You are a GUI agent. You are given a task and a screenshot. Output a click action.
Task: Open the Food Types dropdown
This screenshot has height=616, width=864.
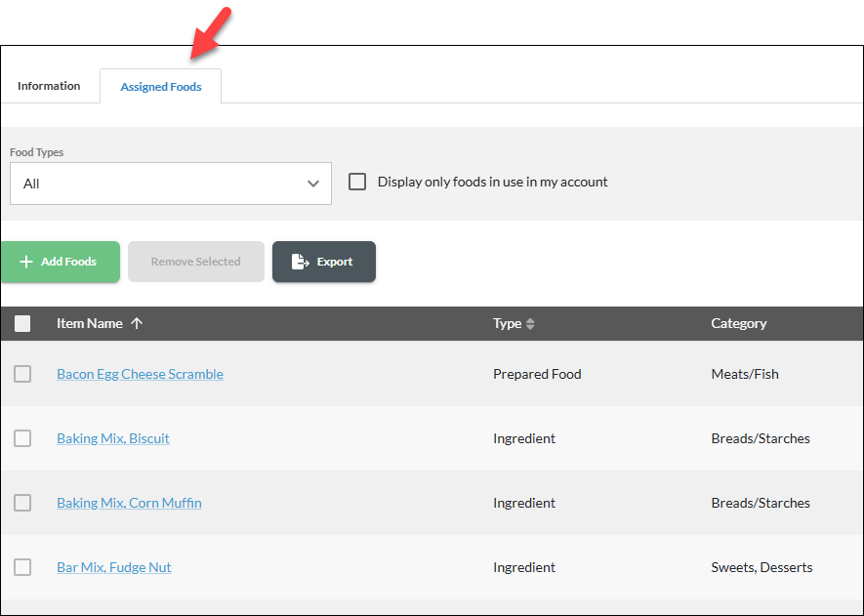(171, 184)
